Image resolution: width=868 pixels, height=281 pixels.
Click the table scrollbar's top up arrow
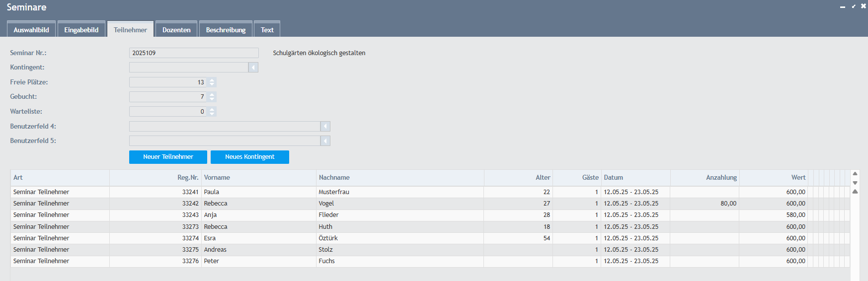855,174
